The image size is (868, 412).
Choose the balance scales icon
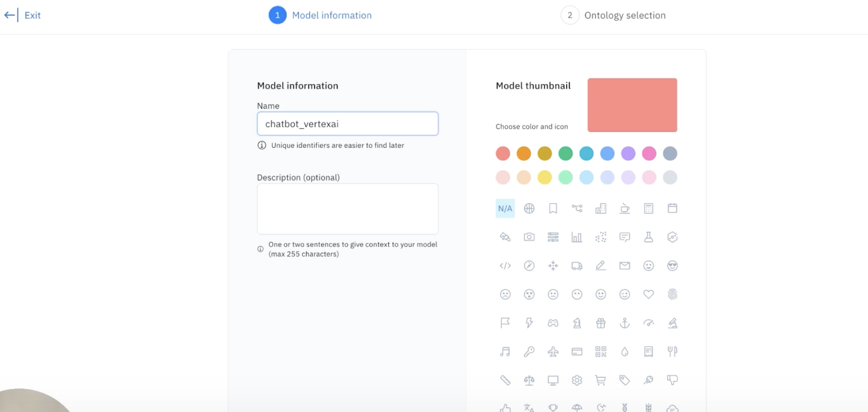[529, 380]
